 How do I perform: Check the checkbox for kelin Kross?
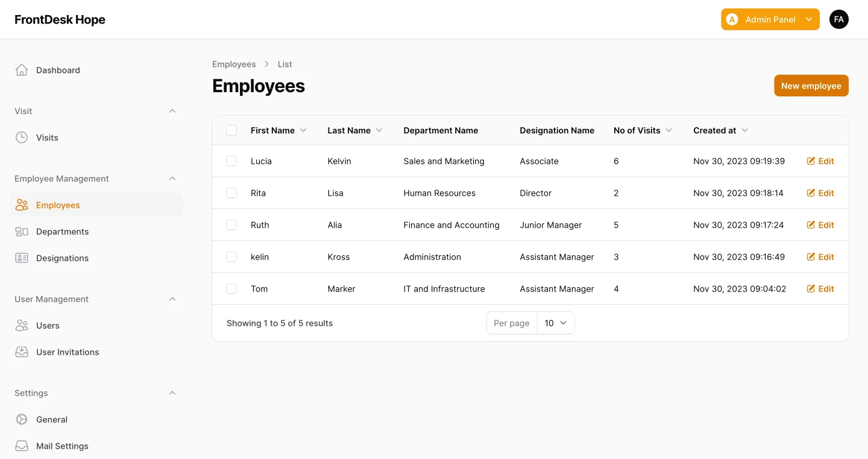(x=231, y=257)
